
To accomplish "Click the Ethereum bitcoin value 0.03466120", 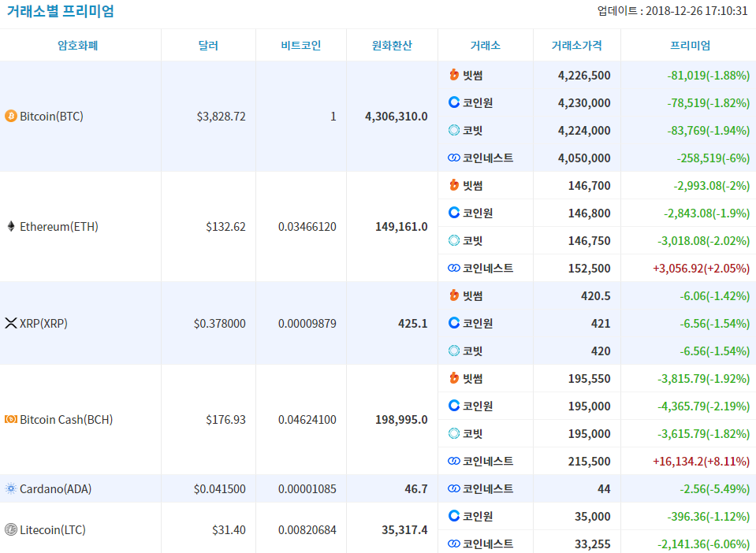I will [x=307, y=226].
